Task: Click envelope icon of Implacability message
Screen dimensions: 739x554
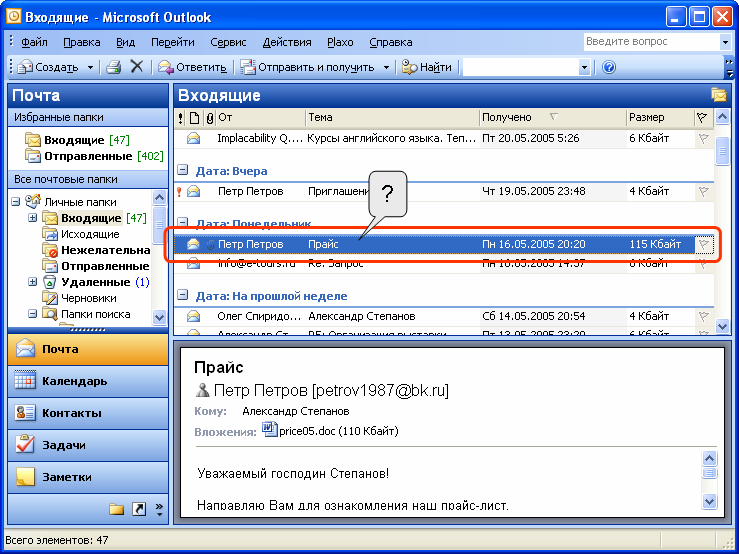Action: click(x=193, y=138)
